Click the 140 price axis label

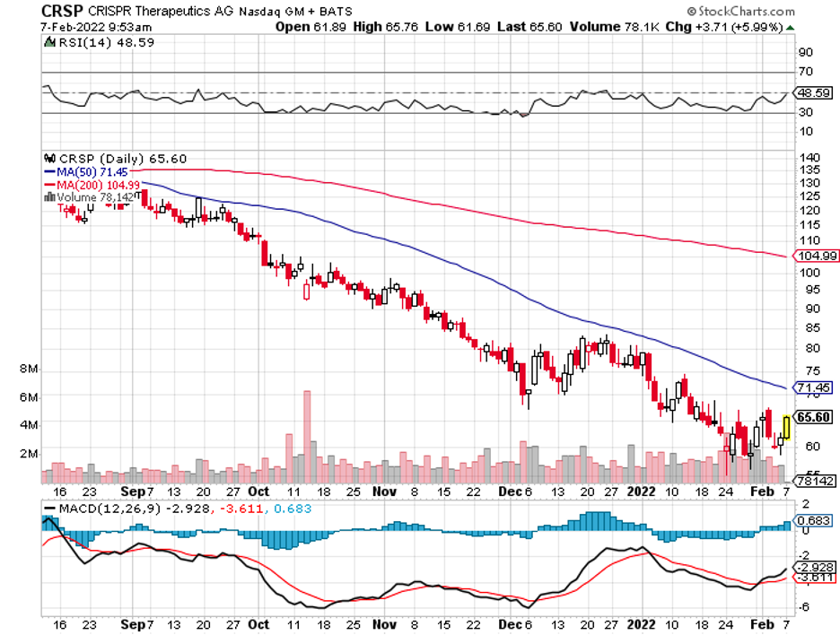click(809, 158)
